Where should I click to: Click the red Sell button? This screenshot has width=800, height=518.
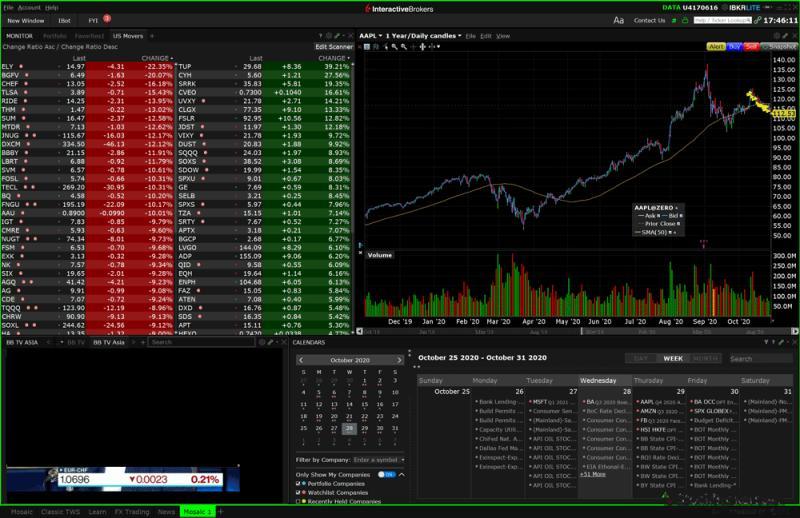tap(751, 46)
